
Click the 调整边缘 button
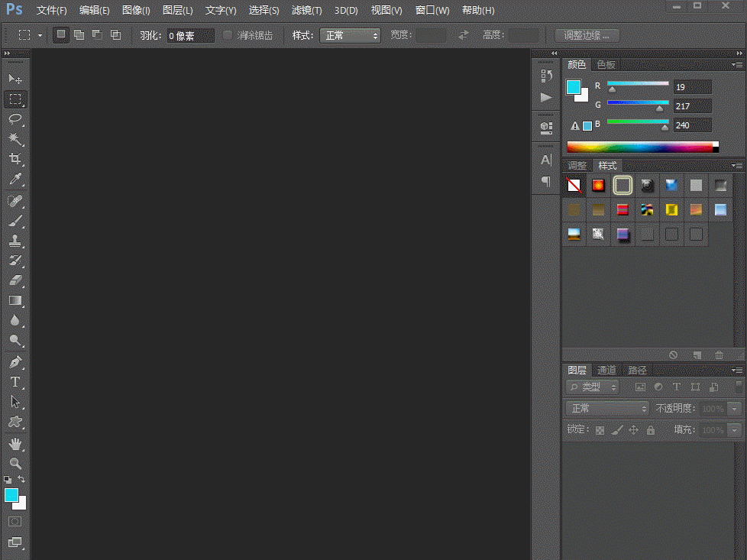(x=587, y=35)
